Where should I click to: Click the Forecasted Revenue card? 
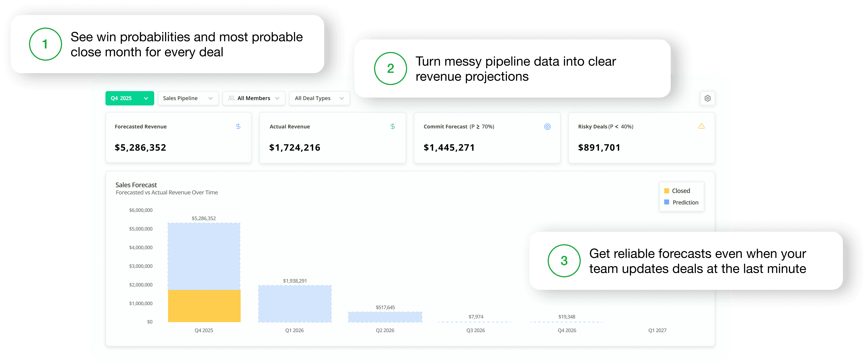pyautogui.click(x=178, y=137)
